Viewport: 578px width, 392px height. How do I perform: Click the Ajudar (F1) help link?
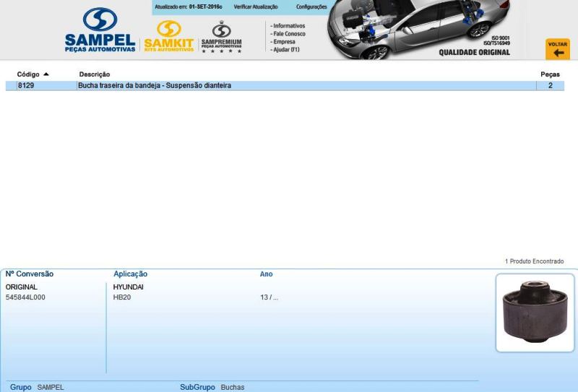(x=286, y=50)
